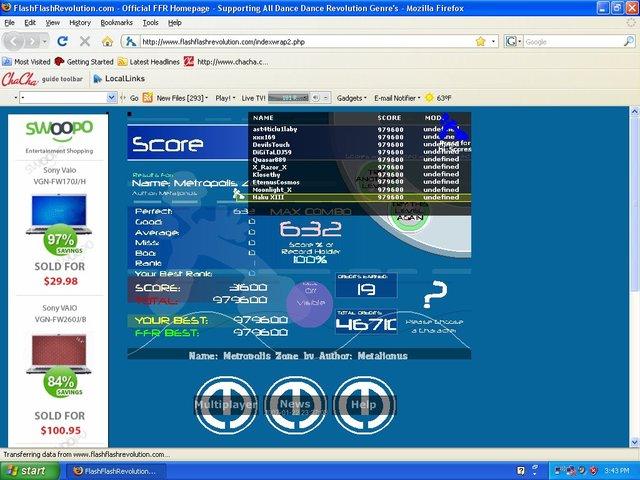This screenshot has height=480, width=640.
Task: Open the back/forward history dropdown
Action: [x=44, y=41]
